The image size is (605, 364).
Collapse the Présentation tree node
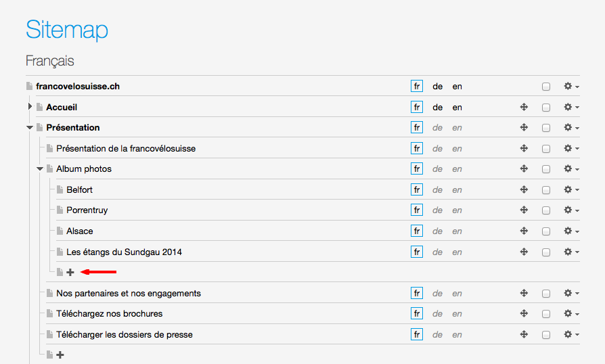tap(29, 128)
